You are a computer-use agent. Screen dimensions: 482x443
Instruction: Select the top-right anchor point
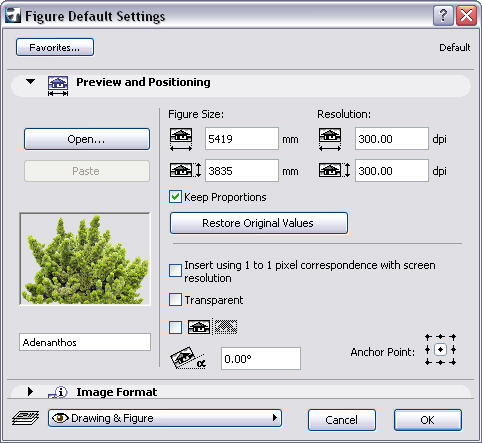tap(453, 337)
